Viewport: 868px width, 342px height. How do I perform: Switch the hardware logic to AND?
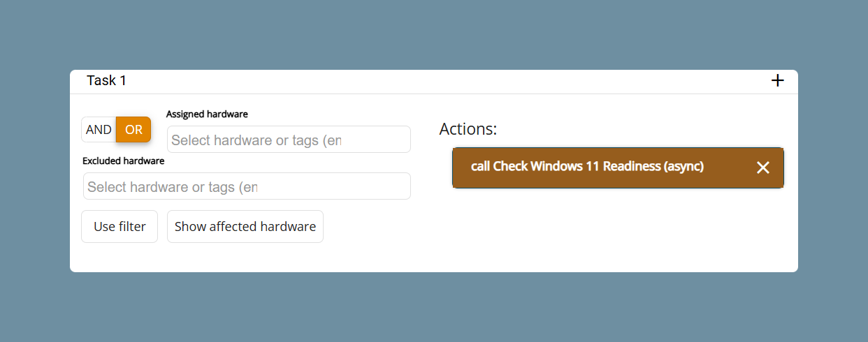(99, 130)
